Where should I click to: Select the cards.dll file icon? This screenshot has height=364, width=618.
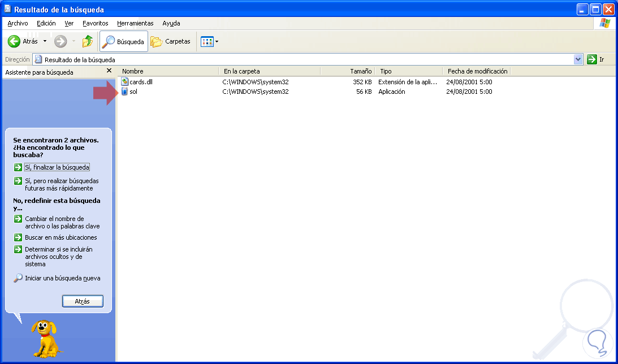124,82
